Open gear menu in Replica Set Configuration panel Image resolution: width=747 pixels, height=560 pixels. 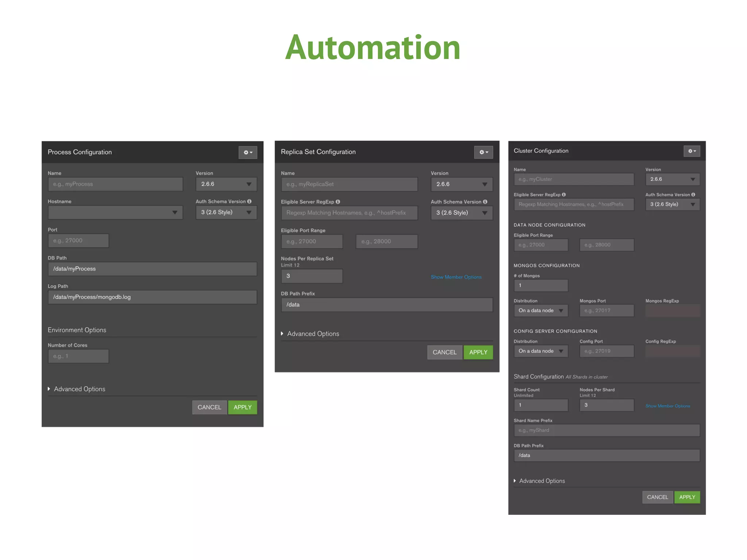(x=483, y=152)
